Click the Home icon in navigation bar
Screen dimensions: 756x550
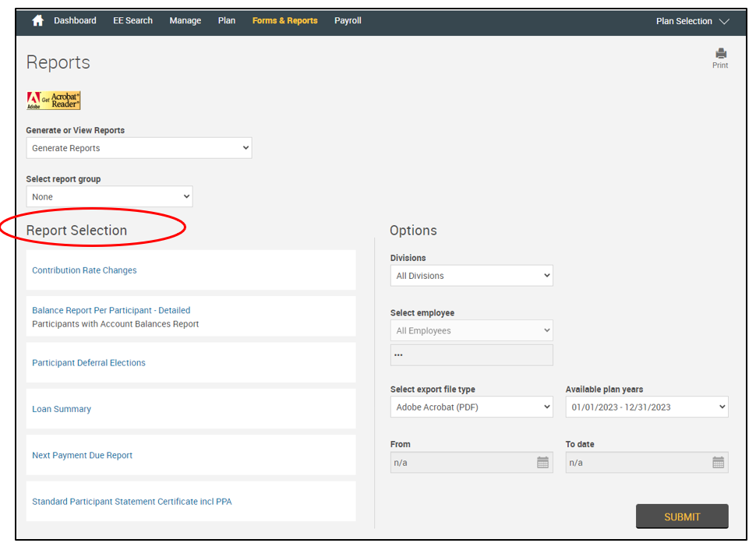pos(37,21)
